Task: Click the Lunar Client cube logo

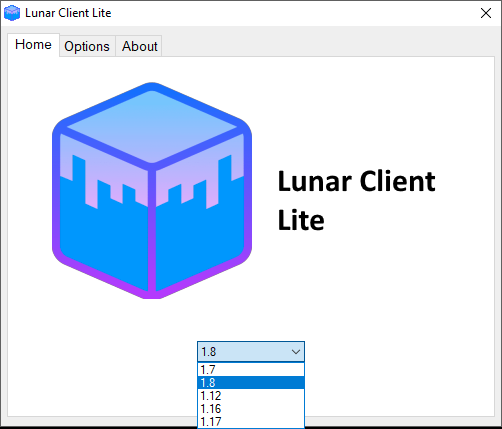Action: [152, 190]
